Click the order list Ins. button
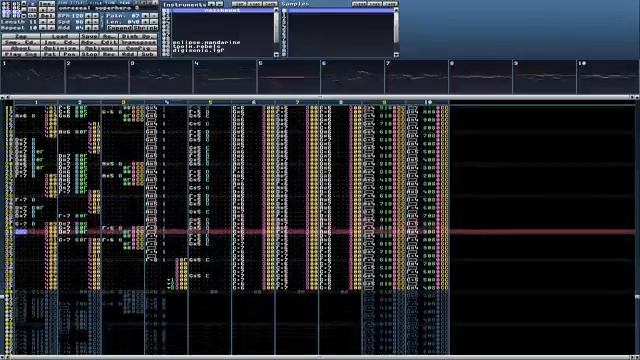Viewport: 640px width, 360px height. 47,4
